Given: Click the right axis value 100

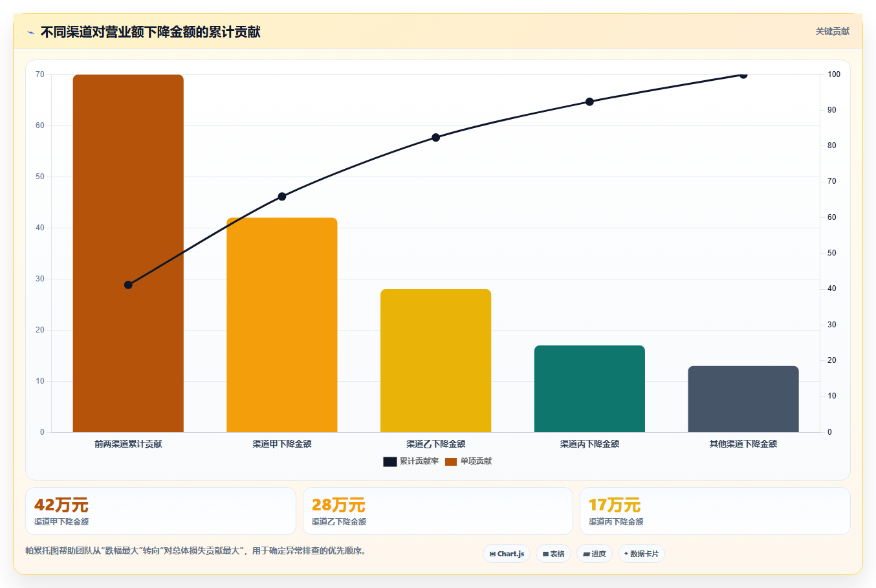Looking at the screenshot, I should (834, 74).
